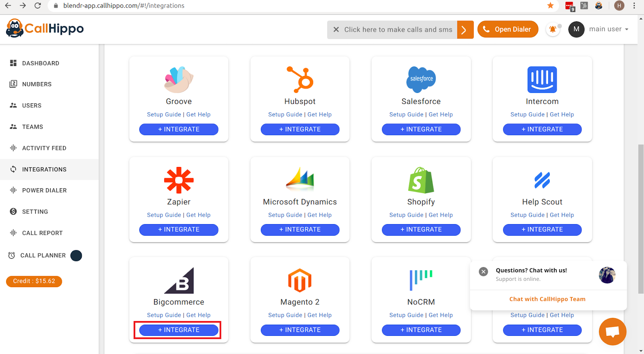The width and height of the screenshot is (644, 354).
Task: Open Groove Setup Guide link
Action: [x=164, y=114]
